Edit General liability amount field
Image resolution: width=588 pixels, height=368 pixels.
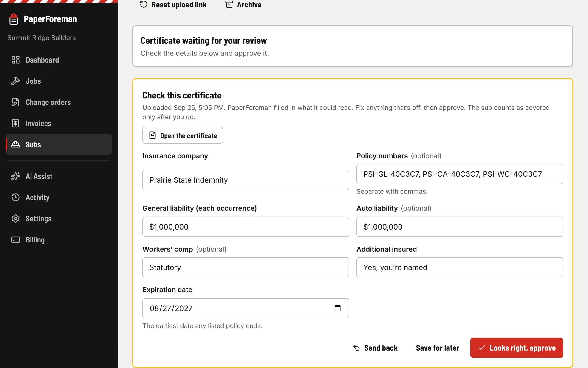pos(246,227)
